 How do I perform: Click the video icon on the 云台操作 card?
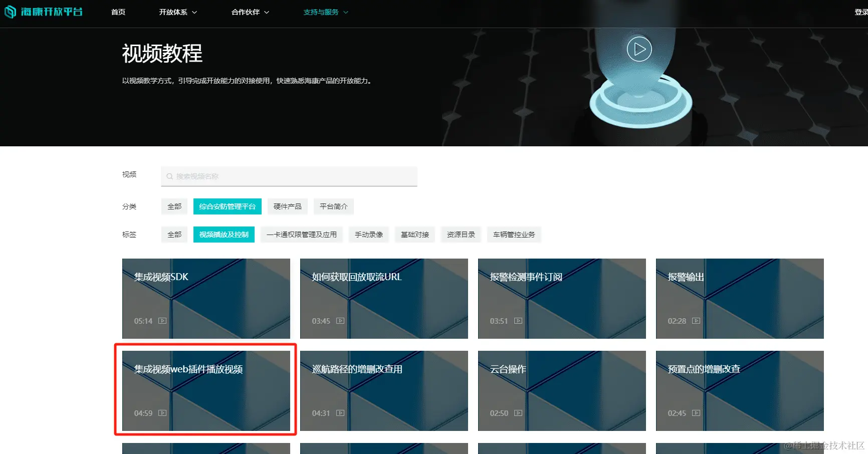click(x=518, y=413)
